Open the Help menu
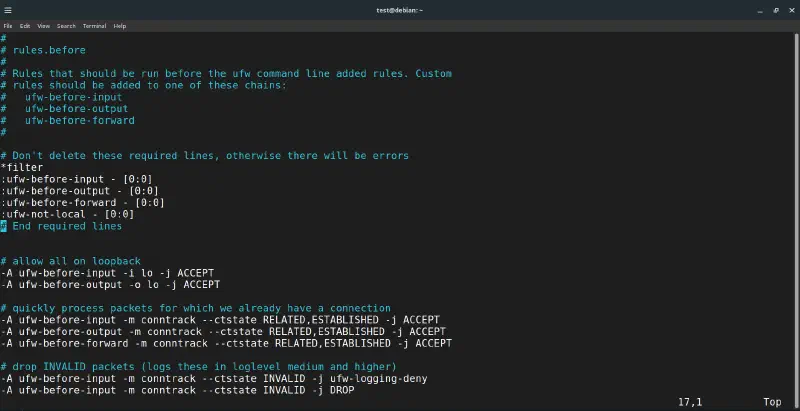The image size is (800, 411). point(120,26)
